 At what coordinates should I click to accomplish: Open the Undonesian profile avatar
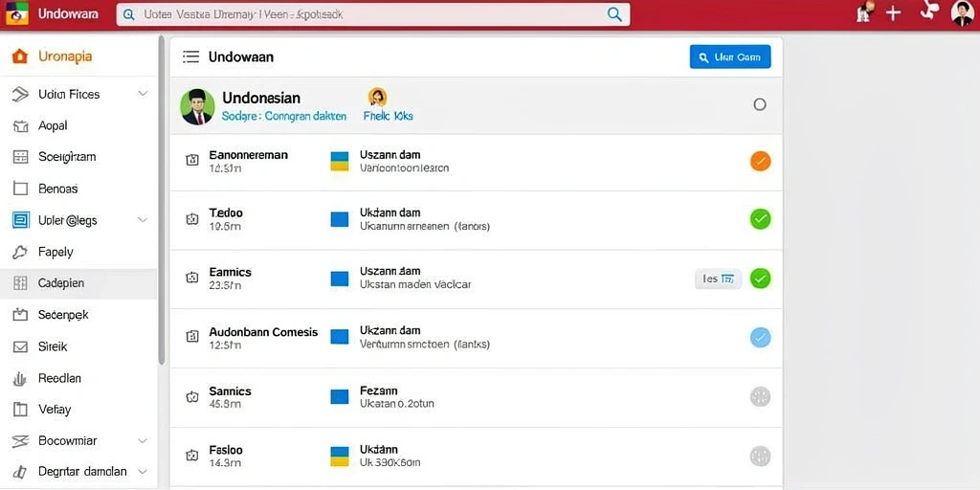(x=197, y=106)
